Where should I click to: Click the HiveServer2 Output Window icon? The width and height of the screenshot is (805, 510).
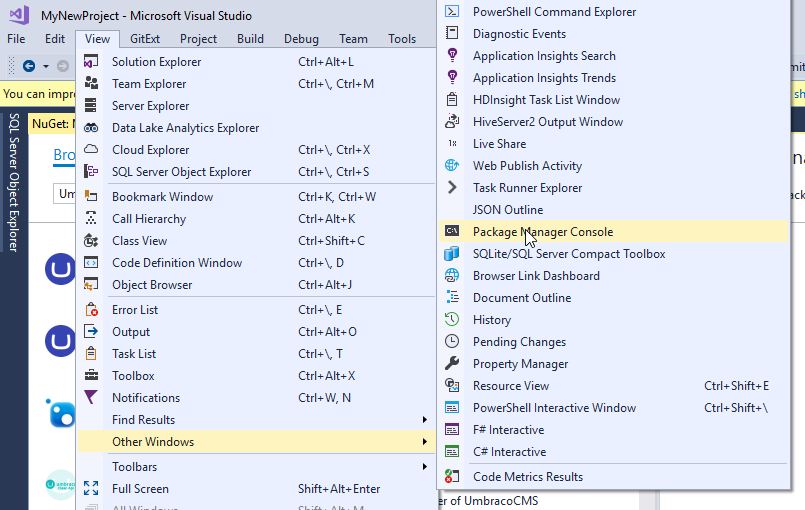(452, 122)
